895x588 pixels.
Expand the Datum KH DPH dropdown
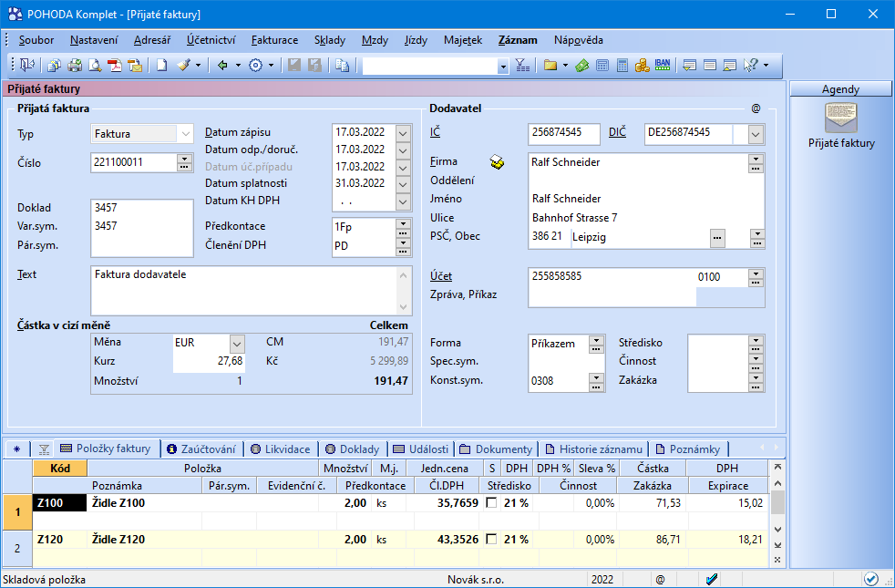pos(403,201)
